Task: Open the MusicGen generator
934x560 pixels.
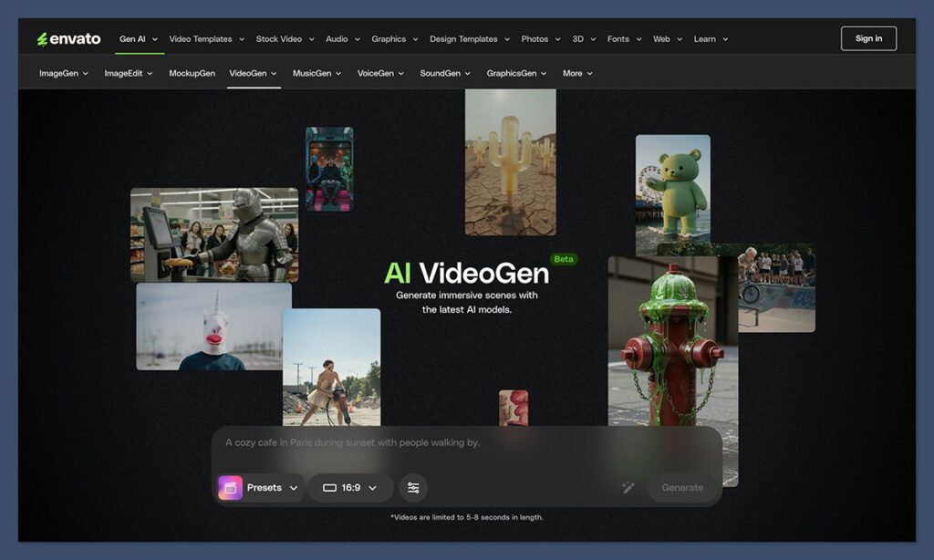Action: (311, 73)
